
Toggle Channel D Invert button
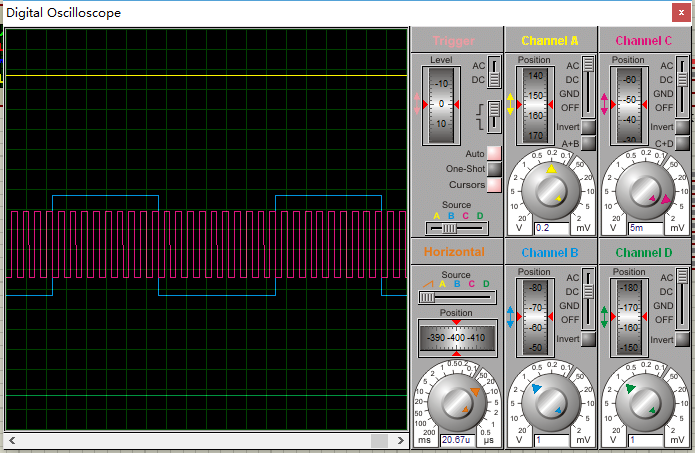(683, 339)
